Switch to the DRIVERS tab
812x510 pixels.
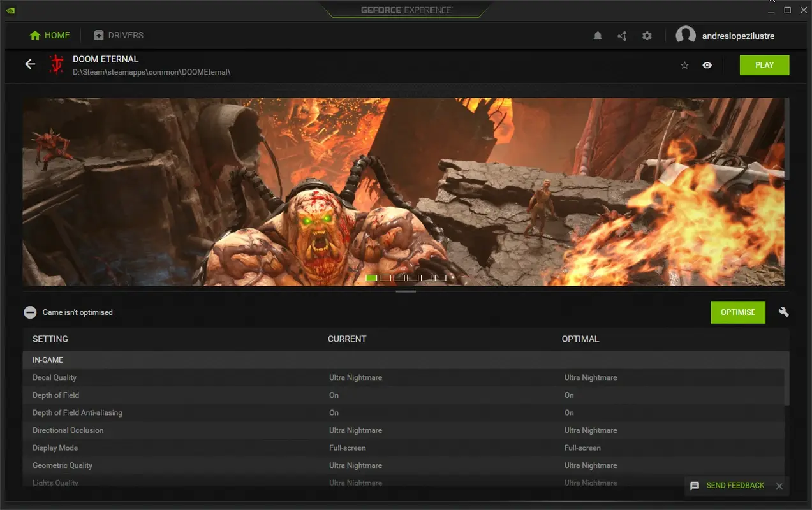click(119, 35)
